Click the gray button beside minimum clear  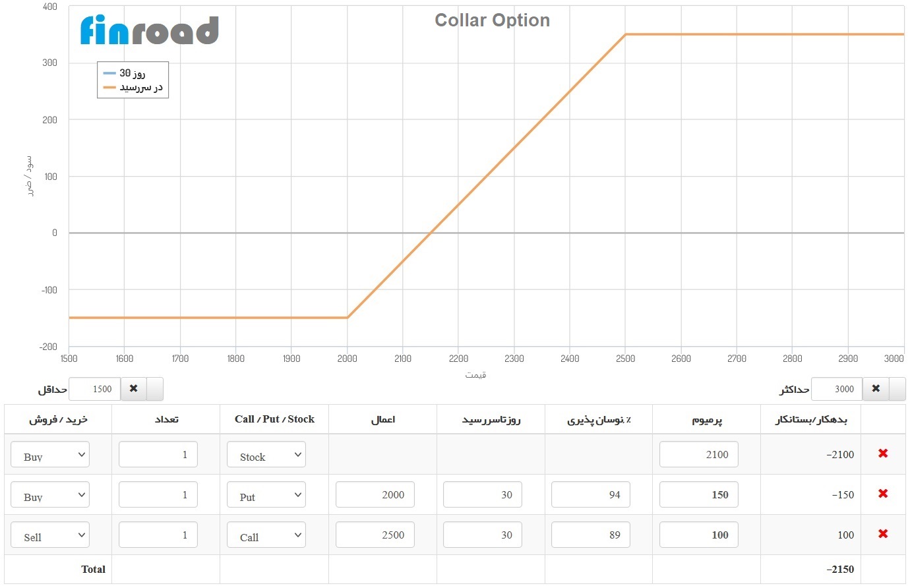tap(154, 389)
